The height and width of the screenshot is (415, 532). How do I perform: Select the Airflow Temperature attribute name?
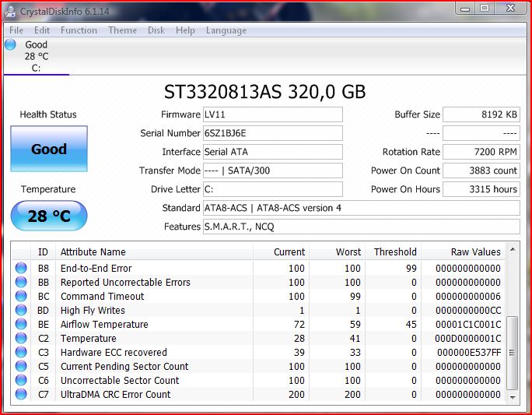[104, 325]
